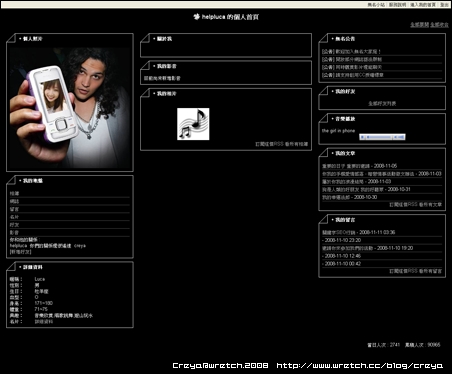Open 網誌 in 我的地盤 list
This screenshot has height=374, width=452.
[x=14, y=201]
